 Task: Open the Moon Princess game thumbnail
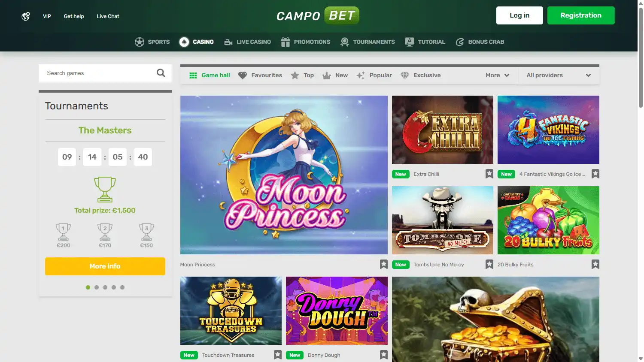tap(284, 175)
